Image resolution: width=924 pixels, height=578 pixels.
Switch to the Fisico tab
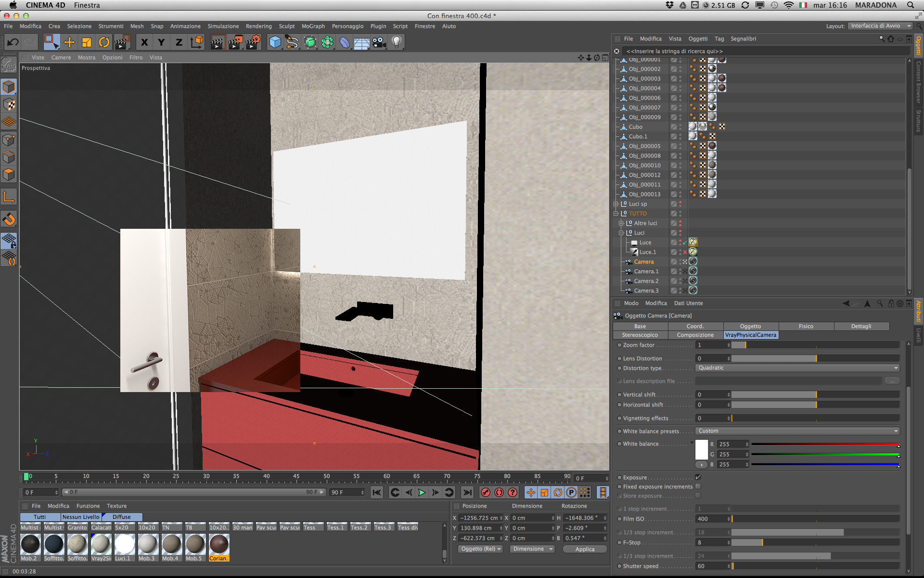[x=806, y=327]
